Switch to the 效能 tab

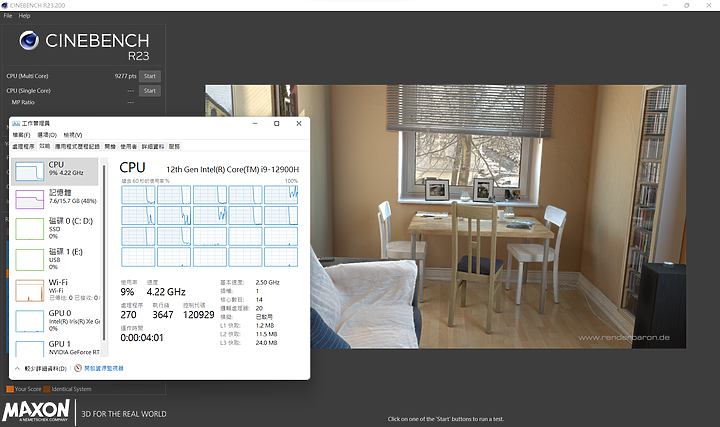pyautogui.click(x=45, y=146)
